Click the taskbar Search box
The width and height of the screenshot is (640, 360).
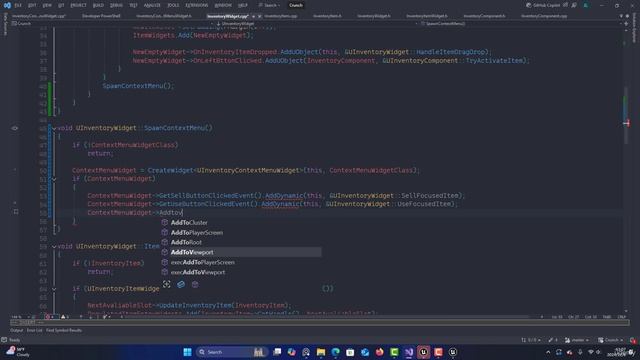[231, 352]
